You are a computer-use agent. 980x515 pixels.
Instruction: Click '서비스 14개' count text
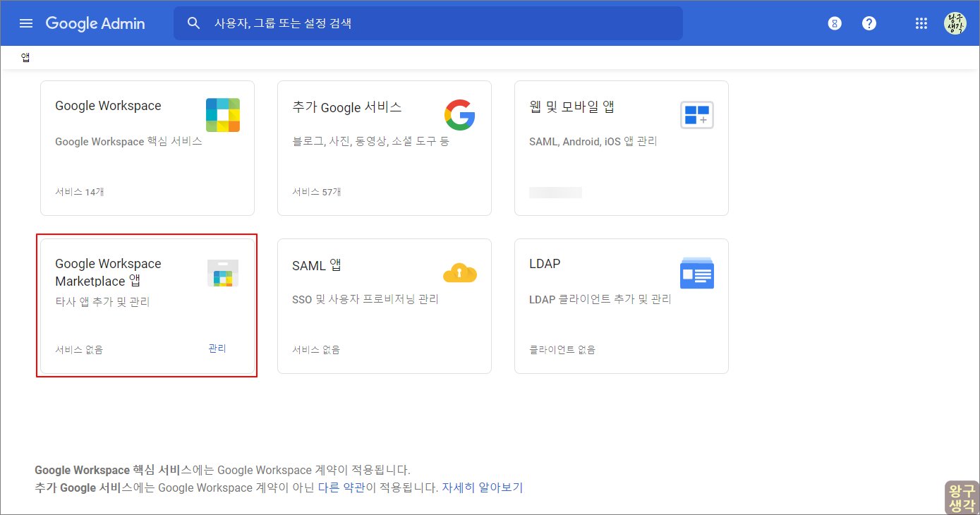79,192
